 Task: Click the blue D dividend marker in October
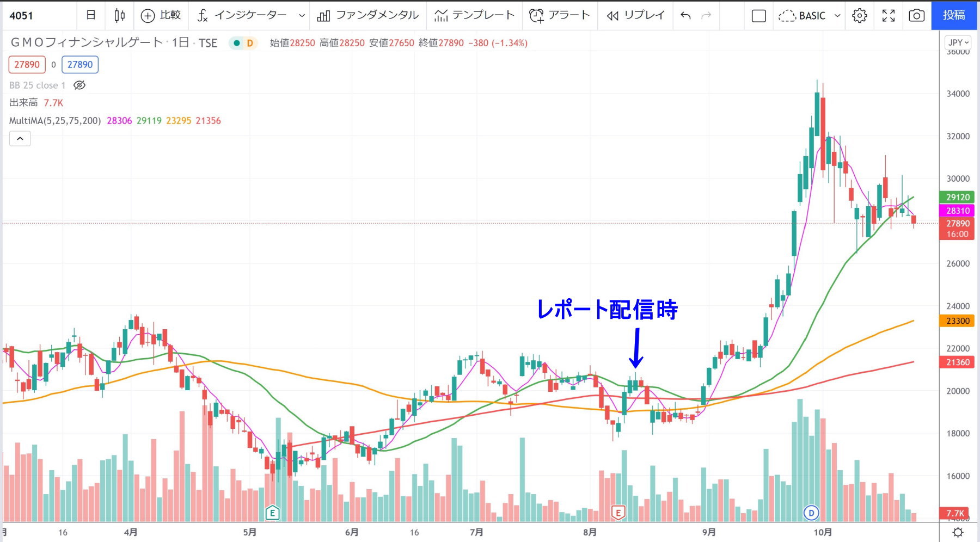pos(811,513)
